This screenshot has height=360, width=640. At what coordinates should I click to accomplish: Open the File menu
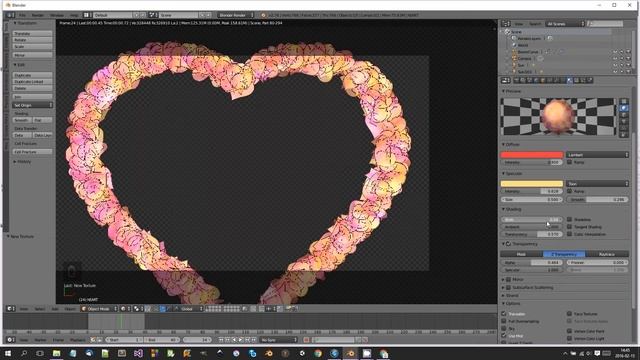coord(22,15)
